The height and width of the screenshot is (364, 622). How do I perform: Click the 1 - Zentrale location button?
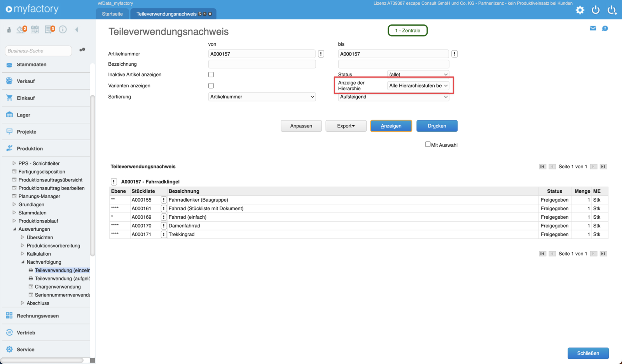pos(408,30)
